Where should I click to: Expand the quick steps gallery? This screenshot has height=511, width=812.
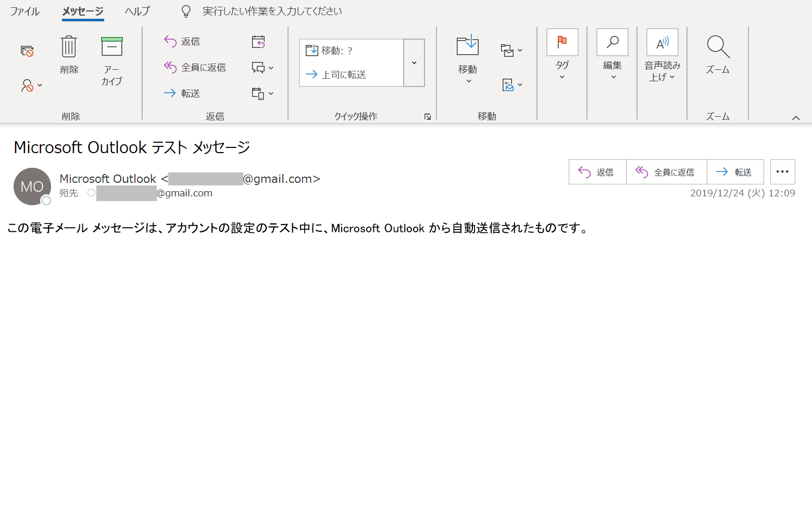[414, 63]
